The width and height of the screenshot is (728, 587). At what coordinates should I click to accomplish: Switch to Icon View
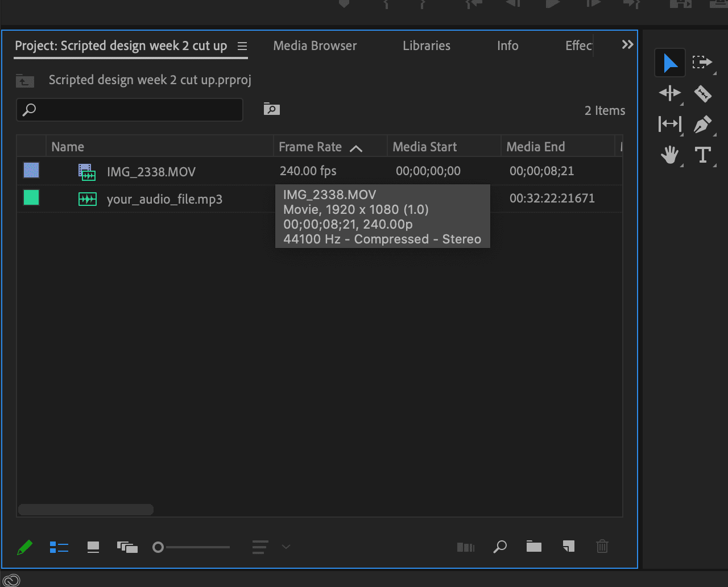93,547
